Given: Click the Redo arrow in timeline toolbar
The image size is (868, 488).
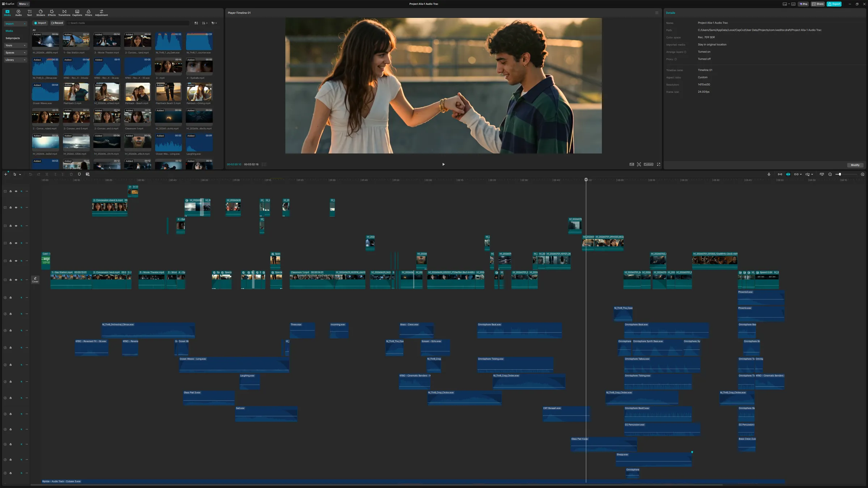Looking at the screenshot, I should 38,174.
